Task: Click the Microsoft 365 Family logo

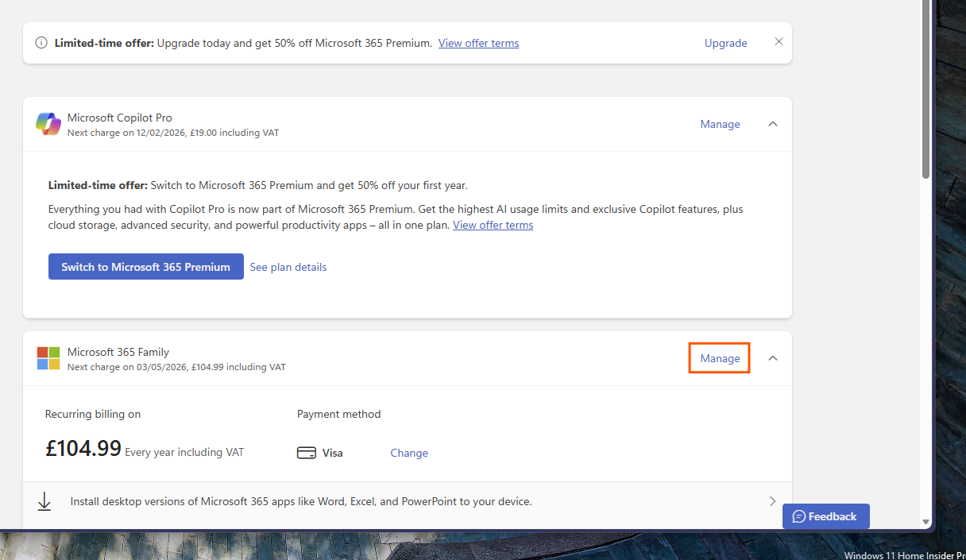Action: 48,358
